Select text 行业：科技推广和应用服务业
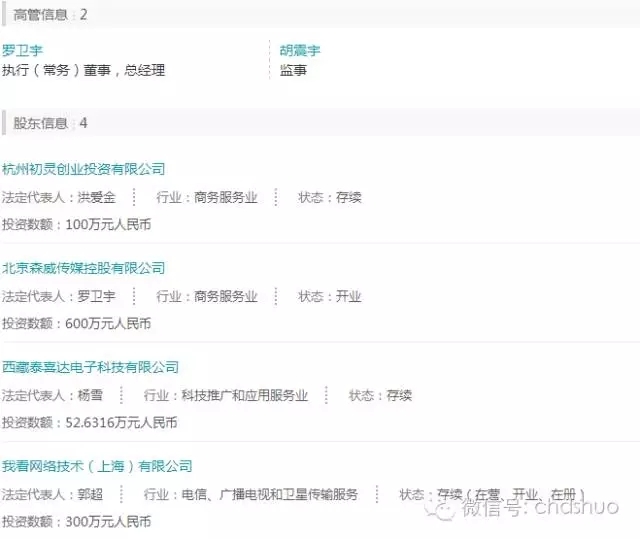640x539 pixels. [226, 395]
